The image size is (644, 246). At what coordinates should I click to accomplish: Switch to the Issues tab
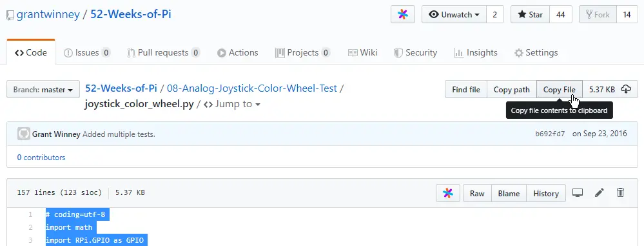click(x=87, y=53)
